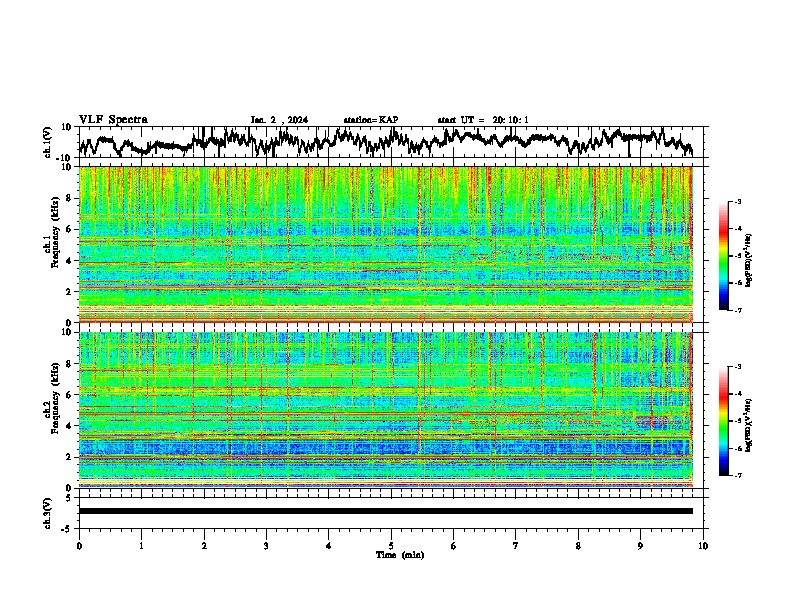Screen dimensions: 792x612
Task: Click the black ch.3(V) signal bar
Action: click(386, 511)
